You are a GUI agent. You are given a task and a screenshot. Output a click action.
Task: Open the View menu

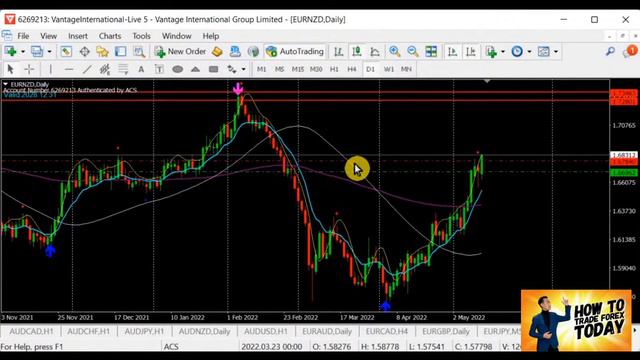tap(48, 36)
